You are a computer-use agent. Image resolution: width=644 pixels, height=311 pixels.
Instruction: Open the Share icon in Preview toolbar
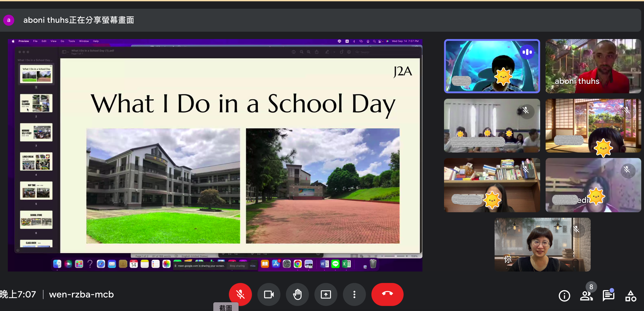(317, 52)
